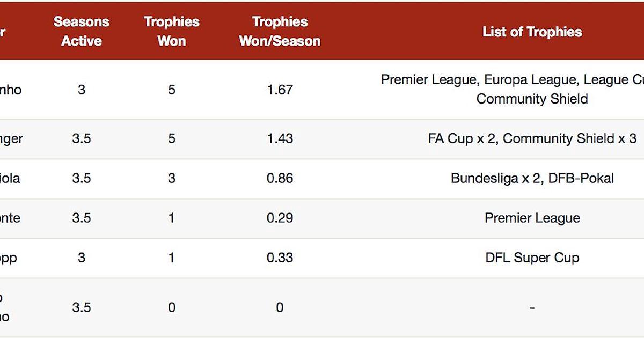Click Trophies Won value 3 in Bundesliga row

point(171,179)
